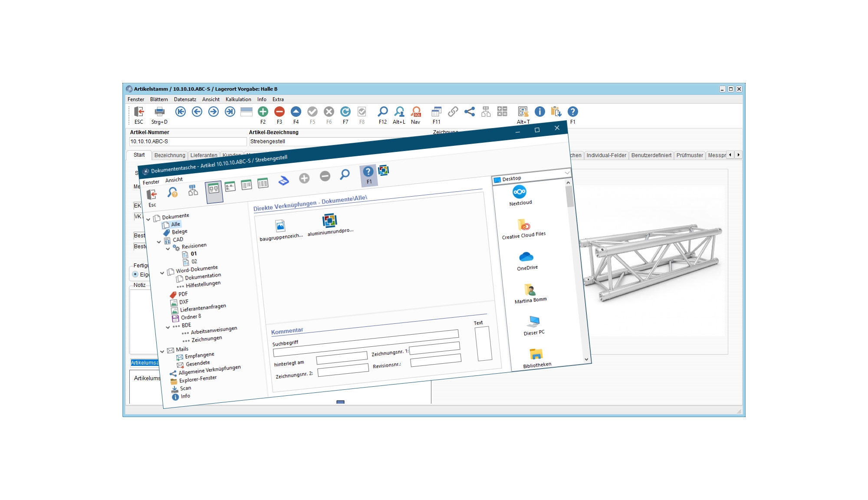Click the scanner icon in the Dokumententasche toolbar

coord(283,181)
